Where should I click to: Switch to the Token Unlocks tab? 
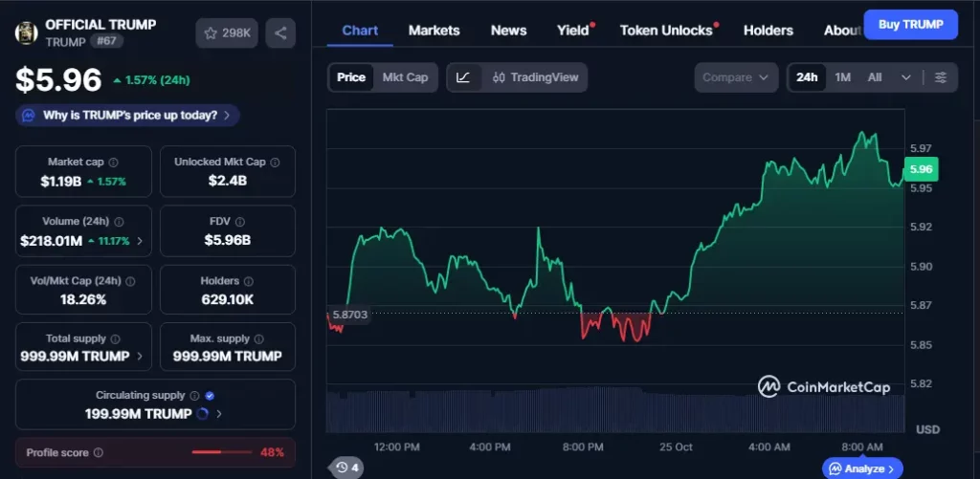pos(666,31)
